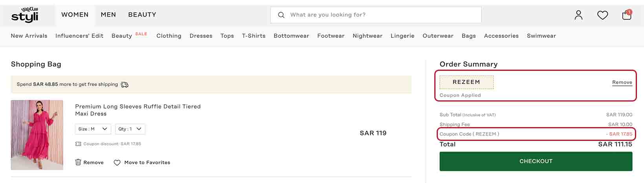Click the Styli logo
644x183 pixels.
pyautogui.click(x=25, y=15)
